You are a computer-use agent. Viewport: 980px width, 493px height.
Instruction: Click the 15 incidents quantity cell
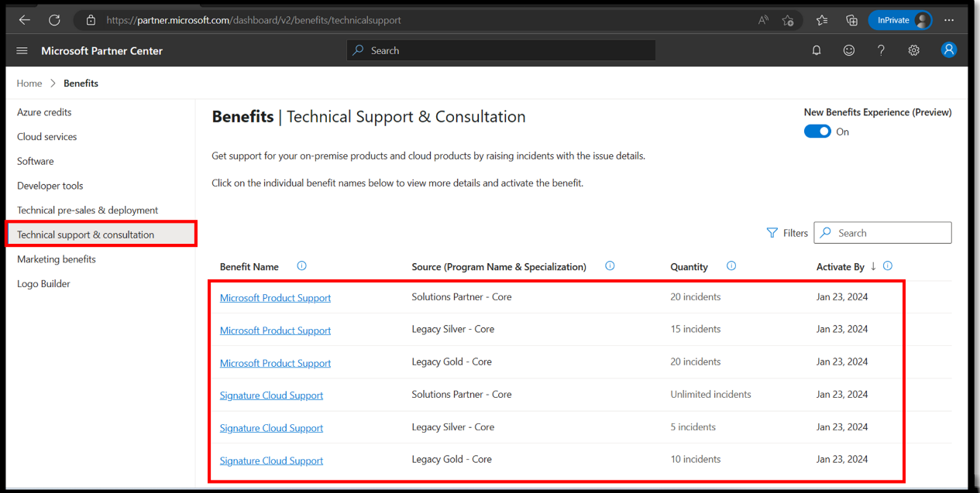[x=696, y=329]
